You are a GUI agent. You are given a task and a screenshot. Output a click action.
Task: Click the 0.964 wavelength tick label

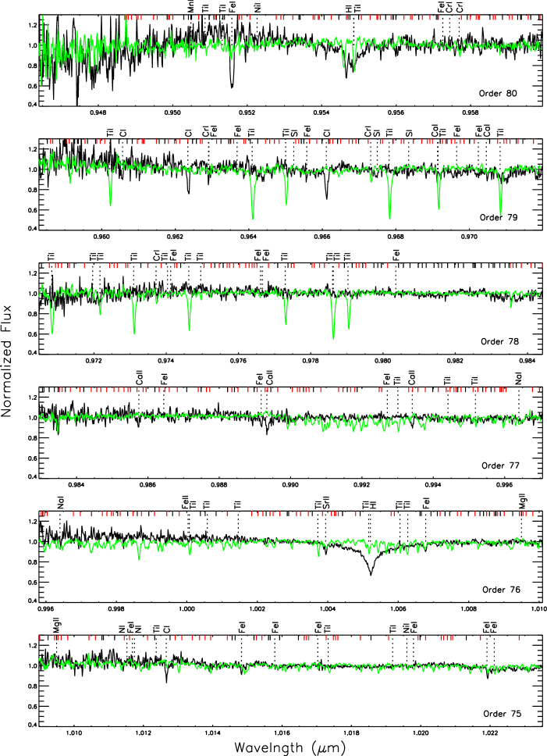(x=248, y=237)
